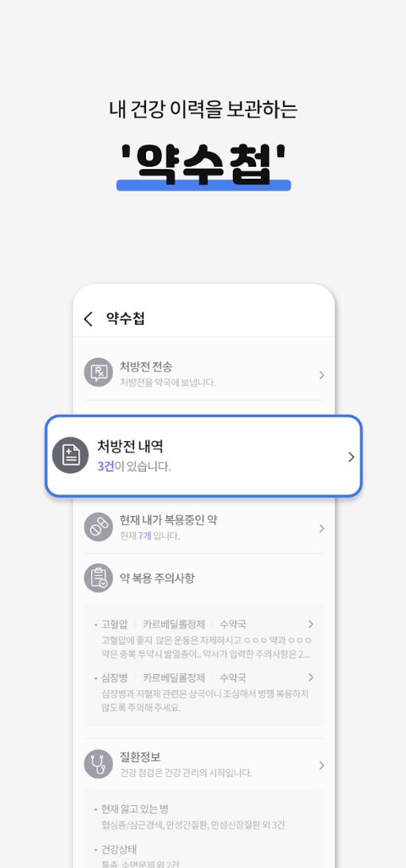The height and width of the screenshot is (868, 406).
Task: Tap the Rx 처방전 전송 icon
Action: pyautogui.click(x=98, y=373)
